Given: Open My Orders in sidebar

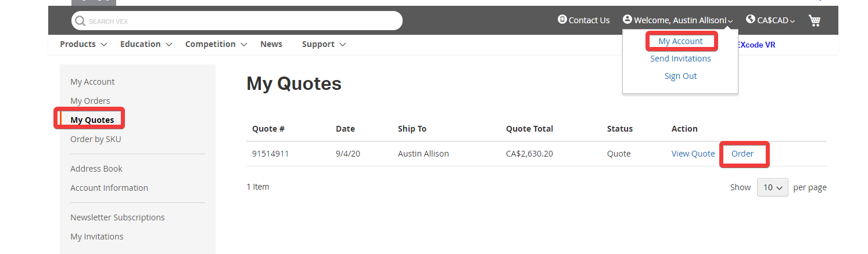Looking at the screenshot, I should [x=90, y=101].
